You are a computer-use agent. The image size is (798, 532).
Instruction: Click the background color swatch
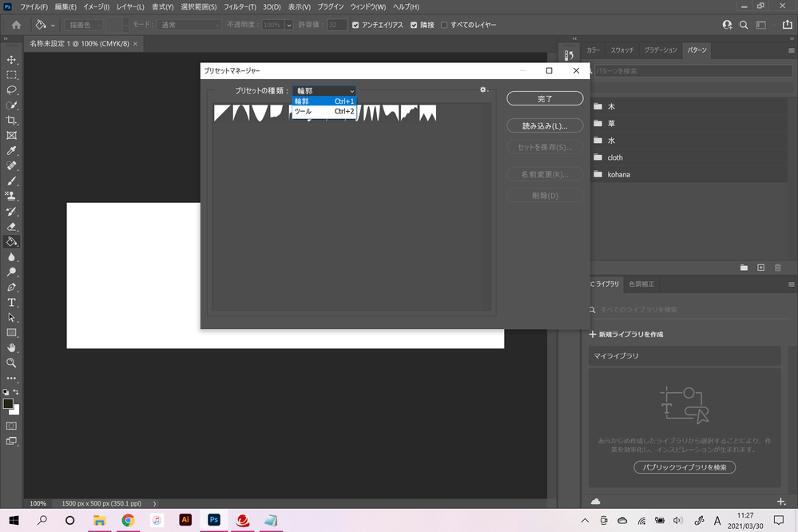16,411
